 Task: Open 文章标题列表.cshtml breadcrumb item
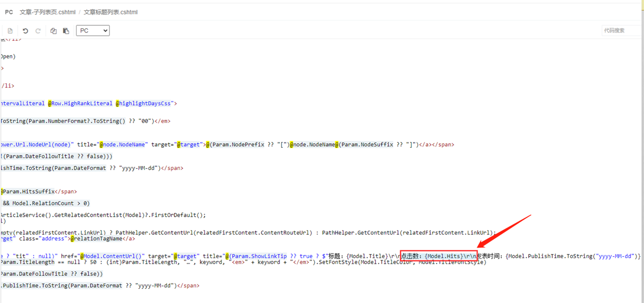point(110,12)
